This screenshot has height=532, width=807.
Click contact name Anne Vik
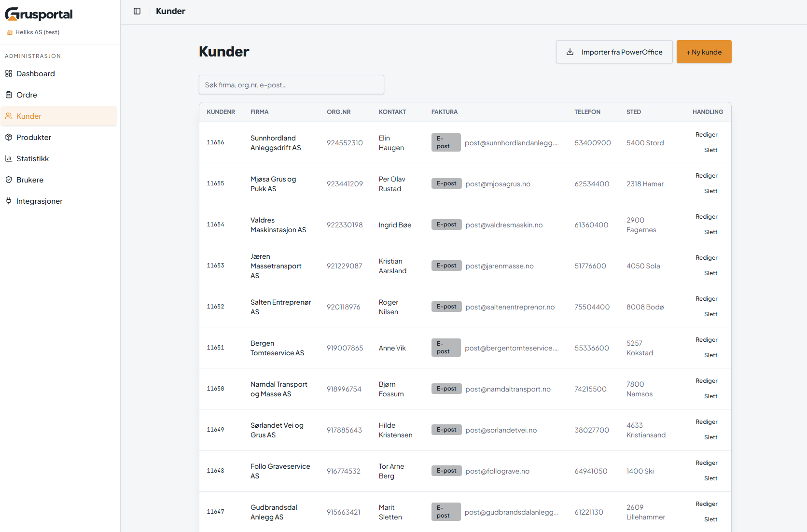click(392, 348)
